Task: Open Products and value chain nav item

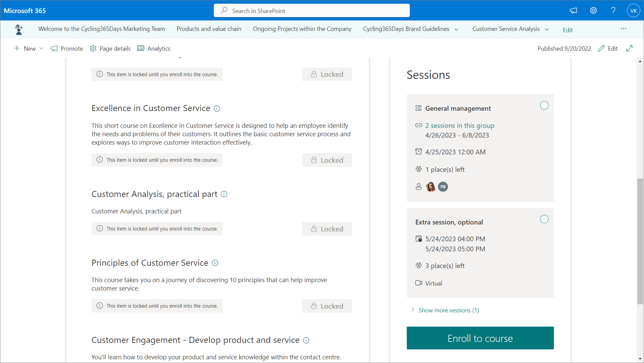Action: tap(209, 29)
